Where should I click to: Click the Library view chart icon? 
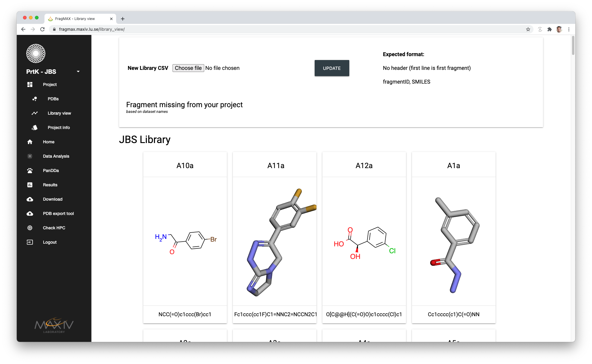[x=35, y=113]
